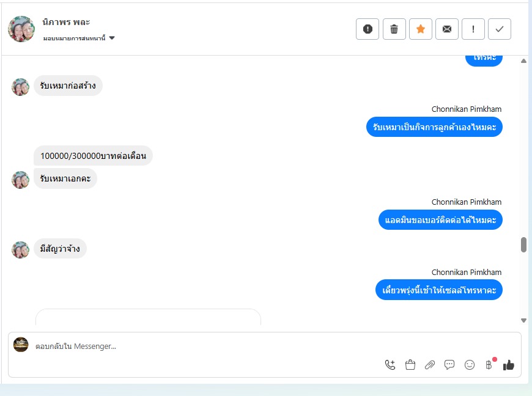Toggle the orange star follow-up marker
Viewport: 532px width, 396px height.
pyautogui.click(x=420, y=29)
